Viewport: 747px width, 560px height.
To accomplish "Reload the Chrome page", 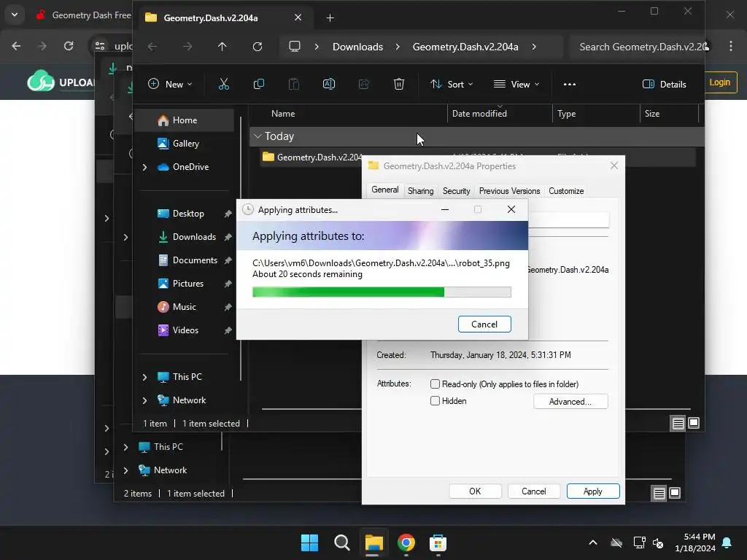I will point(69,46).
